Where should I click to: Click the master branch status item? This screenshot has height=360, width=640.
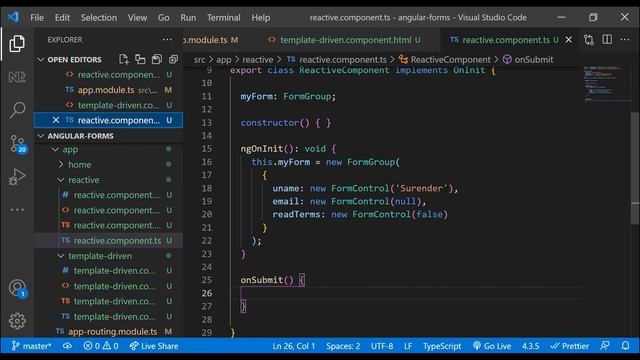(32, 346)
